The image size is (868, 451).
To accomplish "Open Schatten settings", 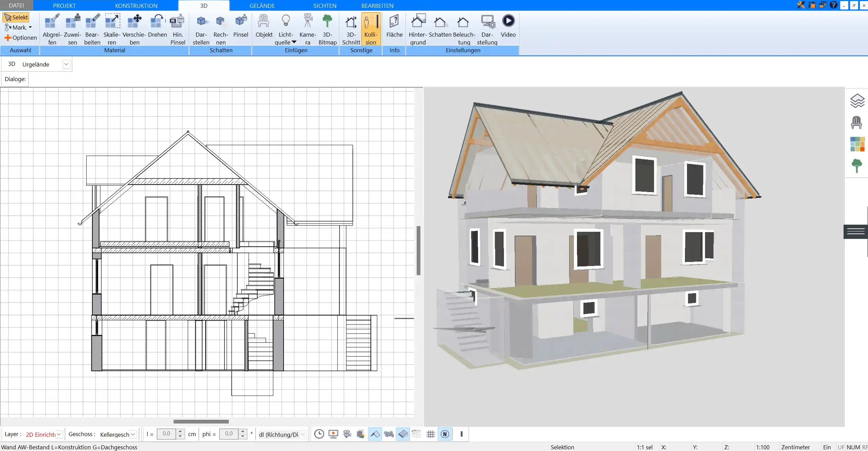I will 440,26.
